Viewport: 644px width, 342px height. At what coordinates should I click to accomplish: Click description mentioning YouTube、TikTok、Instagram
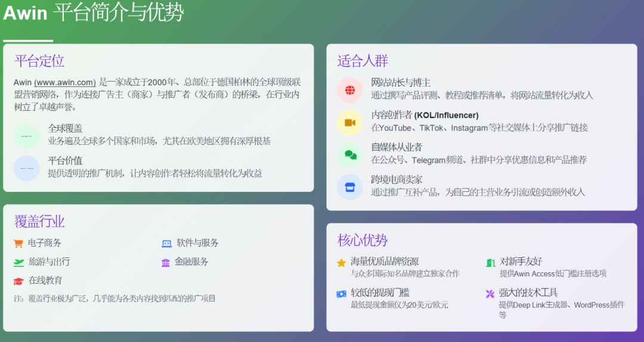[479, 128]
